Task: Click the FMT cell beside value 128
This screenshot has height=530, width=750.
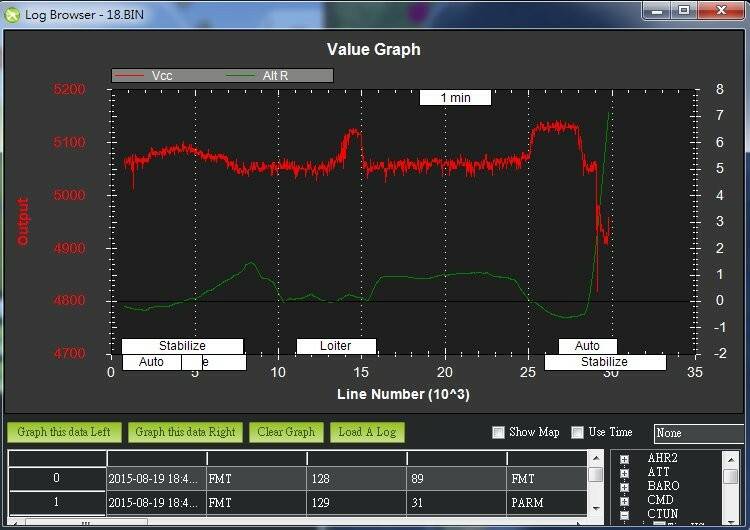Action: click(256, 478)
